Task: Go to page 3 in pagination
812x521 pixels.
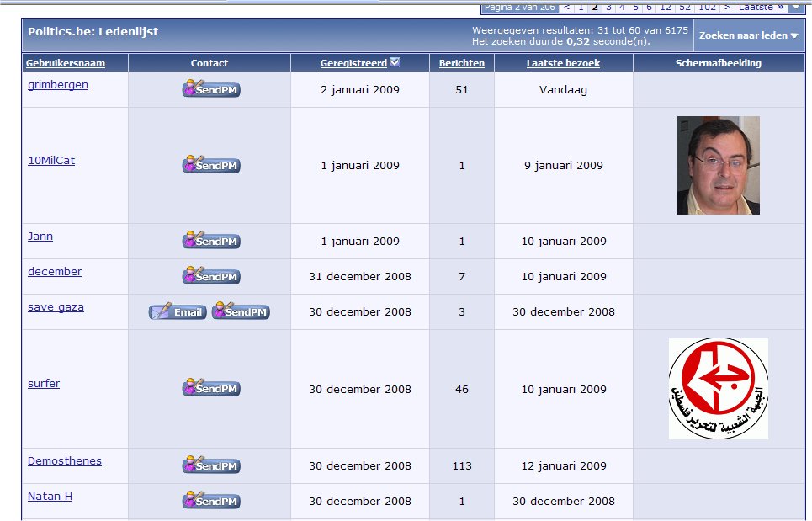Action: click(x=608, y=7)
